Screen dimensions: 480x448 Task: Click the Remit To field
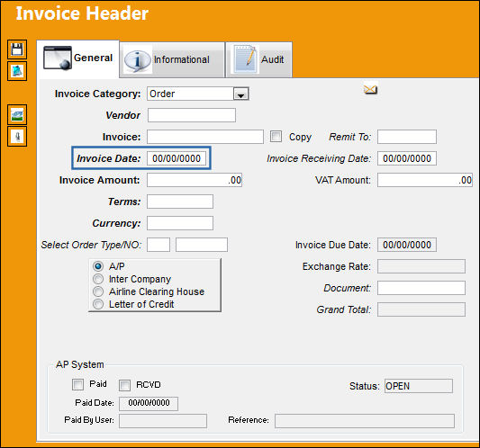[x=407, y=137]
